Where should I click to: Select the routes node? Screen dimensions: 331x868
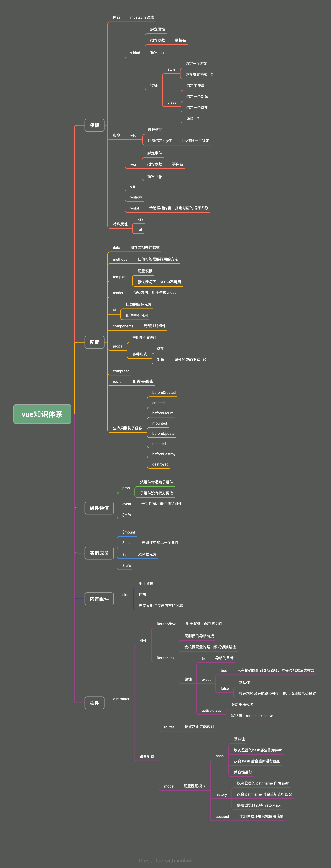(x=169, y=727)
